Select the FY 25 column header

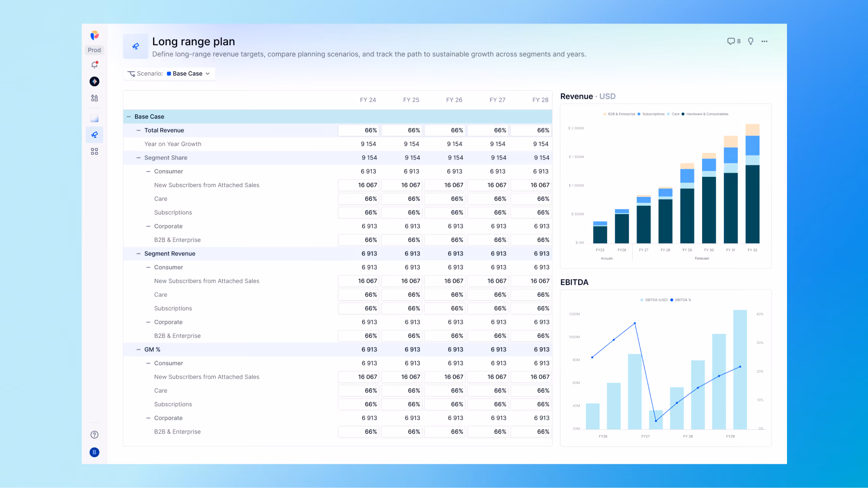pos(411,100)
